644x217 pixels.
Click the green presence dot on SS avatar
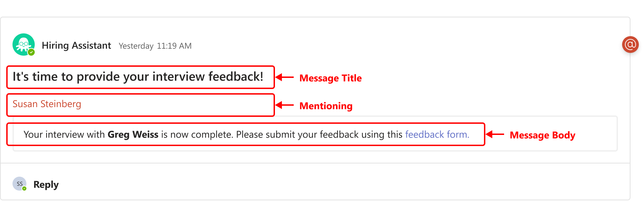tap(24, 188)
